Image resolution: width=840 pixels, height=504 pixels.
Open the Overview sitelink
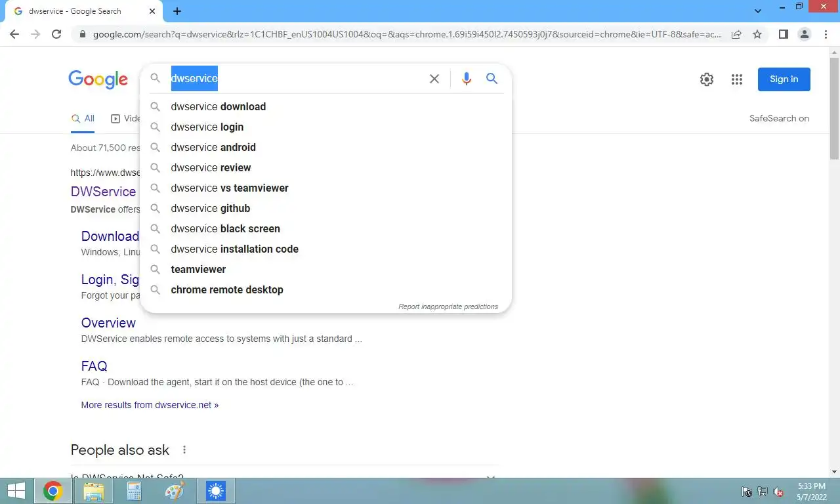(x=108, y=323)
